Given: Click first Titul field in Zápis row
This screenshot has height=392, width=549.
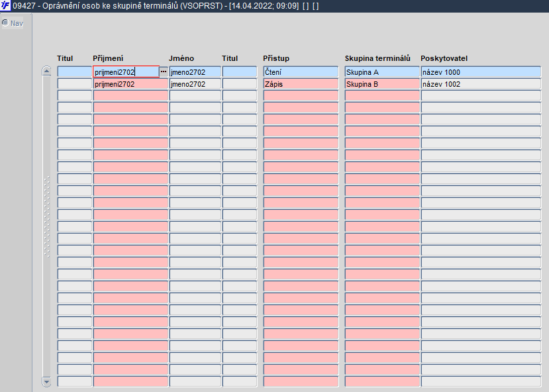Looking at the screenshot, I should [x=75, y=83].
